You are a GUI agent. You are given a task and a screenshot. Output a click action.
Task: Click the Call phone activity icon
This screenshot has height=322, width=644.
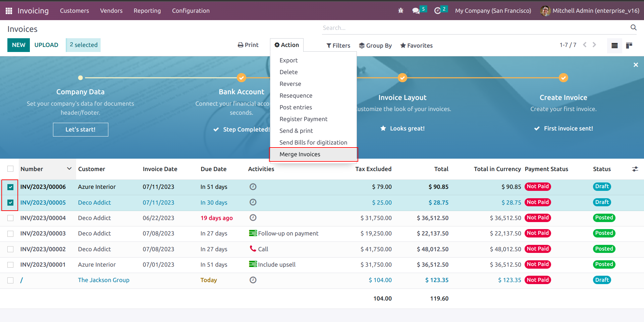coord(253,249)
